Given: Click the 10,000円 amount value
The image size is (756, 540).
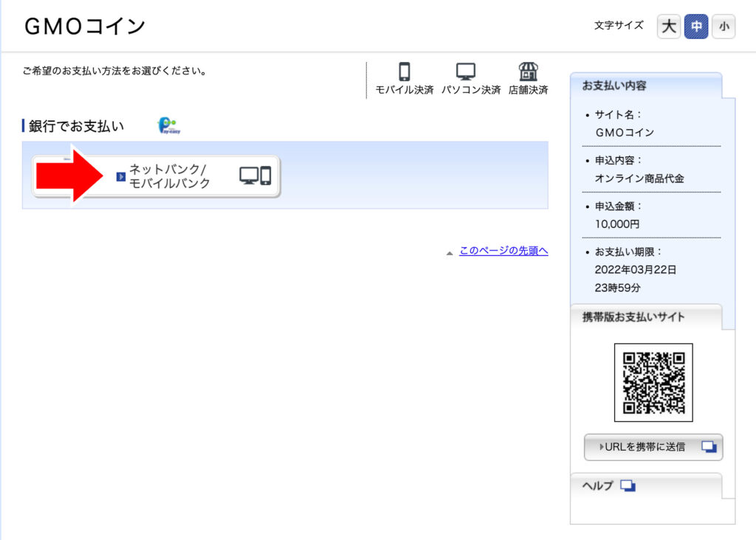Looking at the screenshot, I should [x=616, y=224].
